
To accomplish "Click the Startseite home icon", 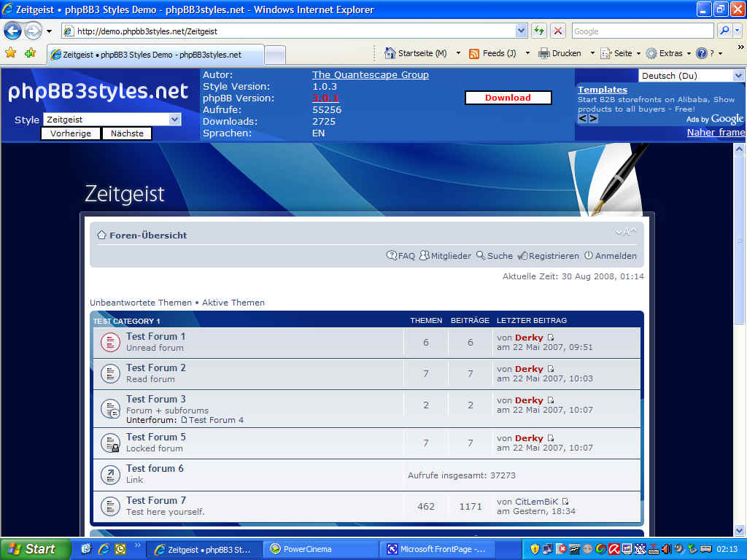I will [x=390, y=53].
